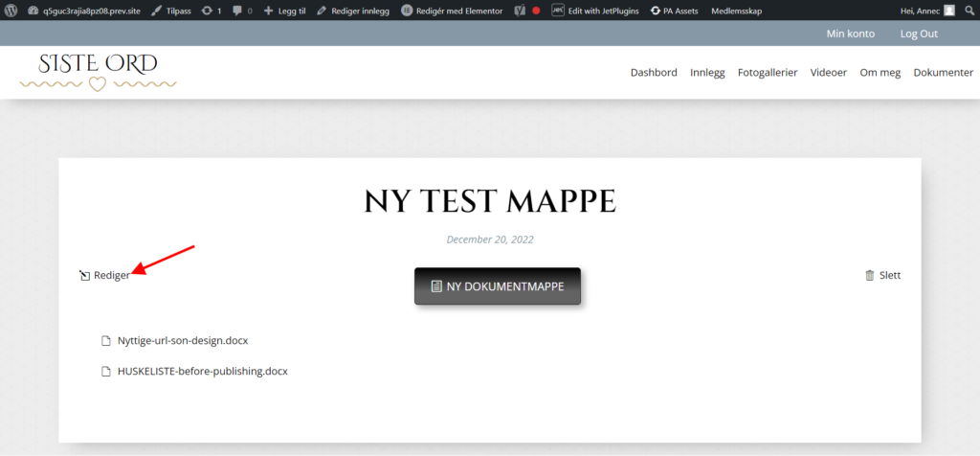Navigate to Dokumenter
The image size is (980, 456).
944,73
